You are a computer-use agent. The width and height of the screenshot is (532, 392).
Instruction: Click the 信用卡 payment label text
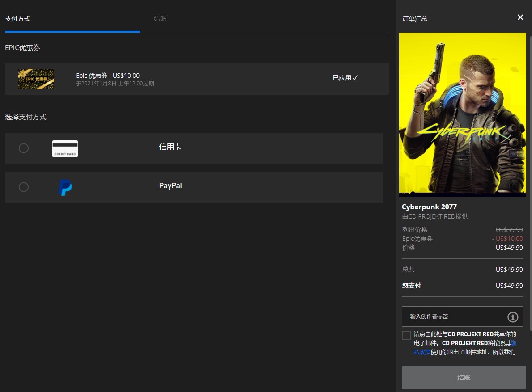170,147
